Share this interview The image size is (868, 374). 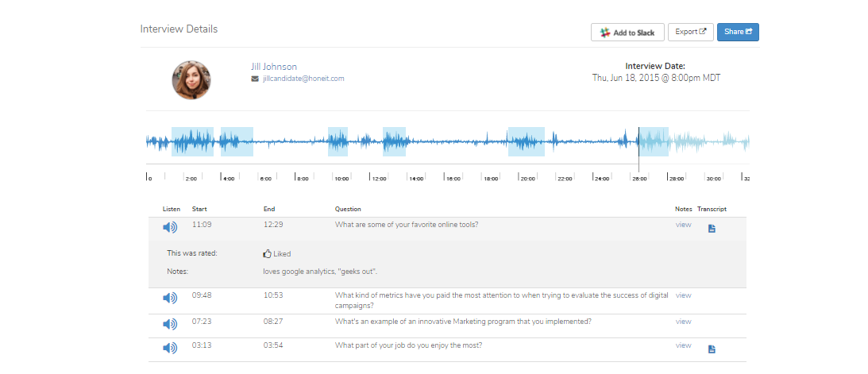click(738, 32)
